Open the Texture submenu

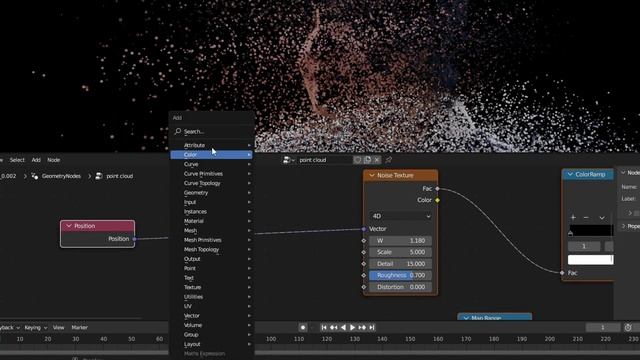tap(211, 287)
